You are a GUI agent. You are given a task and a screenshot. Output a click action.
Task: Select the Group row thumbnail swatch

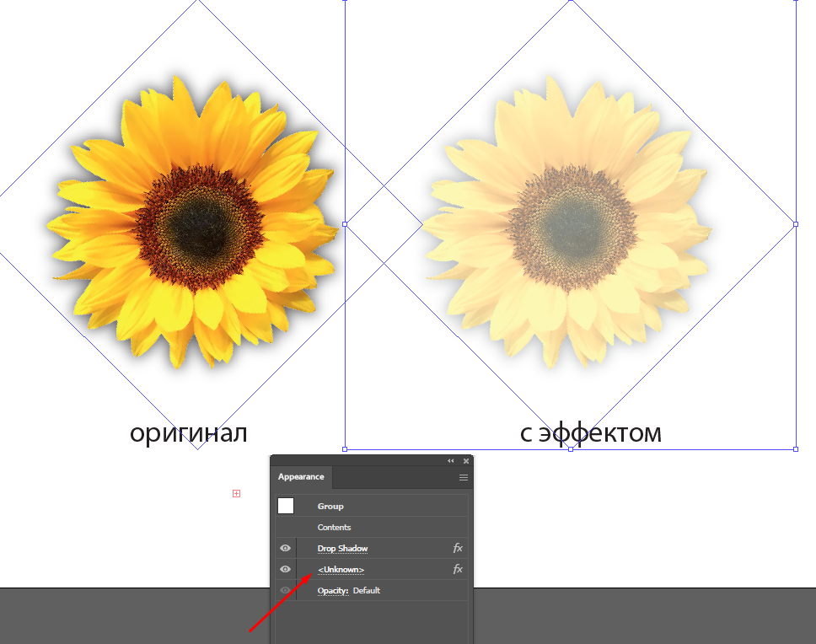[286, 506]
